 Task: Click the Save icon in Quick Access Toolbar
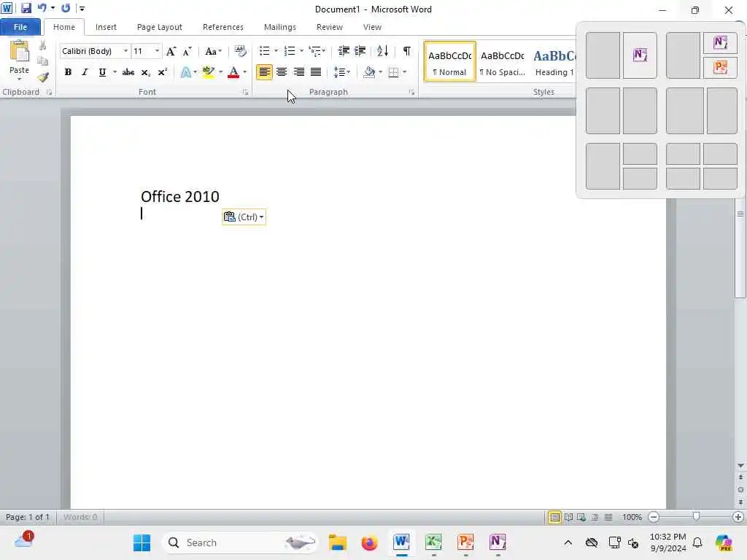click(x=26, y=8)
